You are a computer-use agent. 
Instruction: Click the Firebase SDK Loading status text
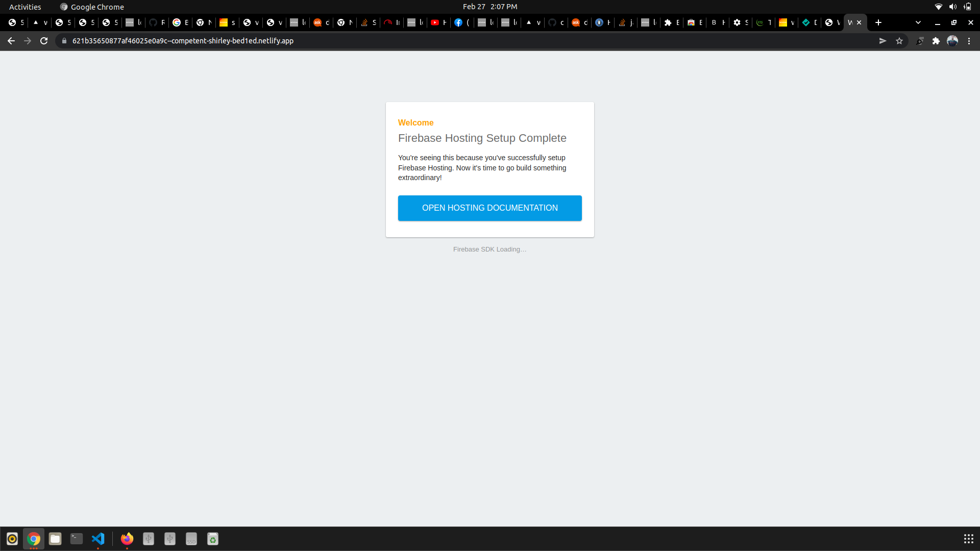(489, 249)
